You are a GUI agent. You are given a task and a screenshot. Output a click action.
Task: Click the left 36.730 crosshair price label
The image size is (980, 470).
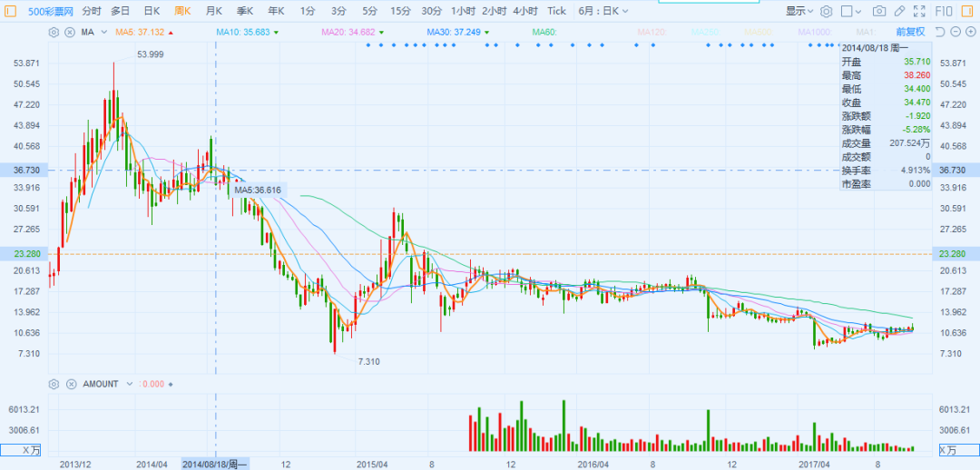[23, 170]
